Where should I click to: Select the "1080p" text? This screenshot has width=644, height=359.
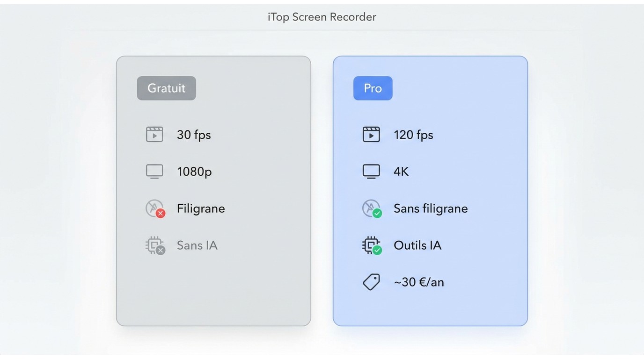pyautogui.click(x=194, y=172)
